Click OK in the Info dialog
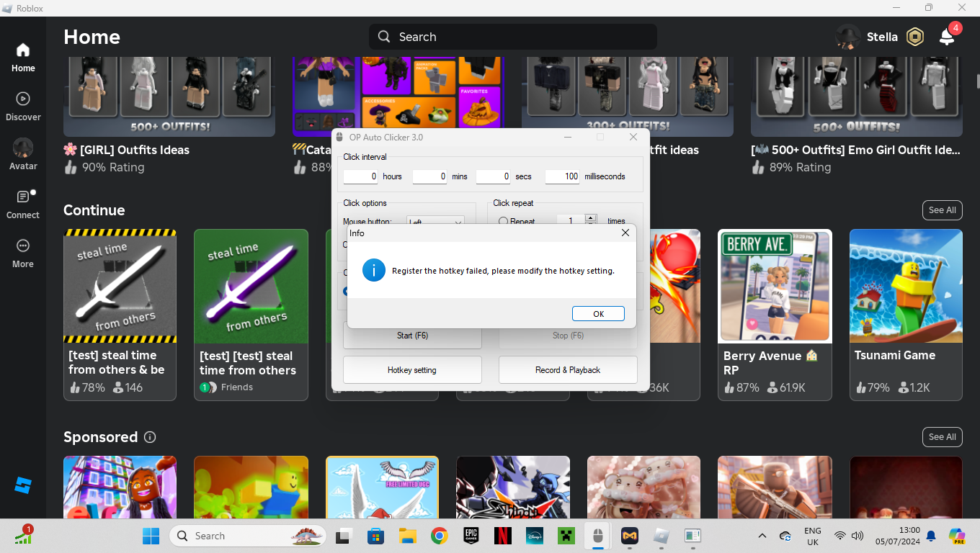980x553 pixels. point(598,314)
